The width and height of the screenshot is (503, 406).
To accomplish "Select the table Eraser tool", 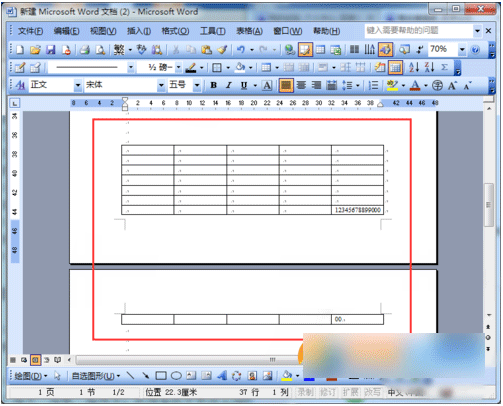I will click(35, 68).
